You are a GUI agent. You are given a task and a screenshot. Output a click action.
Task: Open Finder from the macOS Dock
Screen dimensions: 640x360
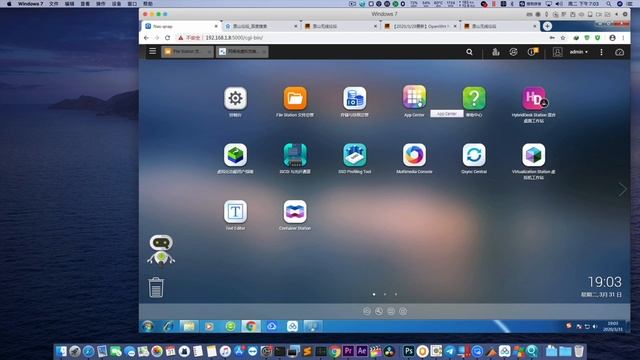coord(61,351)
